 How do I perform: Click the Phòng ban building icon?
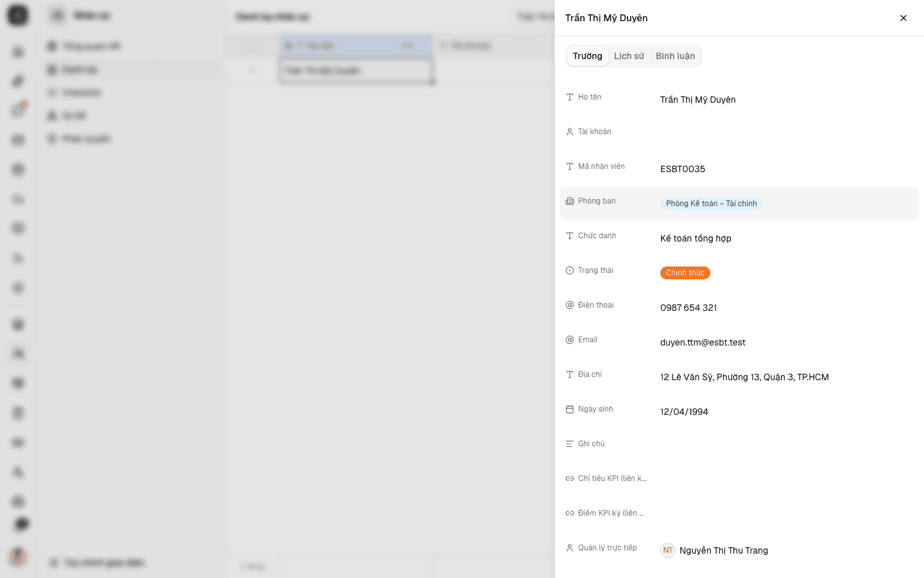(570, 201)
